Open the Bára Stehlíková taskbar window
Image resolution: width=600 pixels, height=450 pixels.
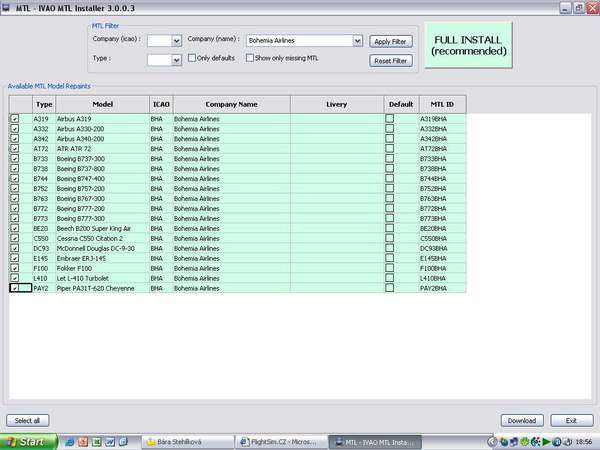[x=185, y=441]
